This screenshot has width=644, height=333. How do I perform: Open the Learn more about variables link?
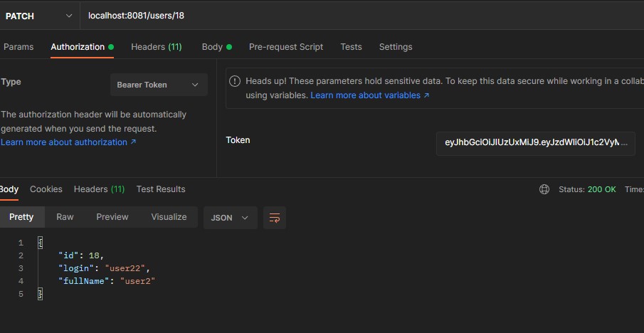[x=369, y=95]
